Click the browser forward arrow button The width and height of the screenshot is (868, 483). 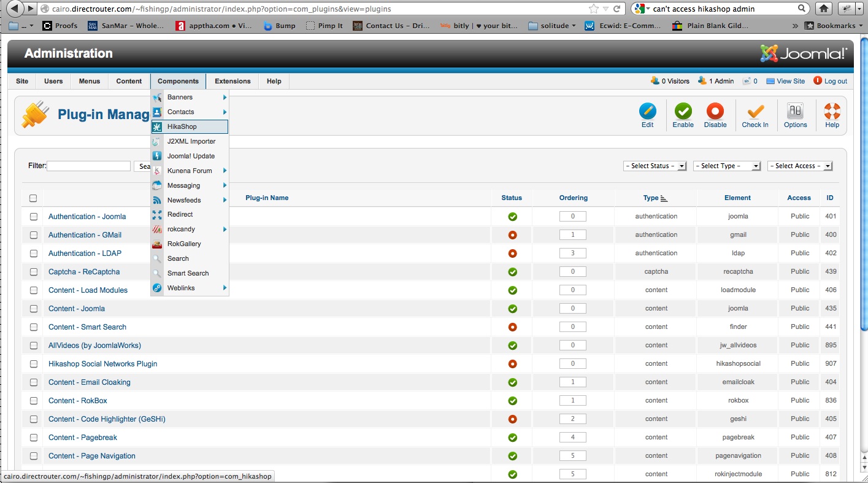[x=30, y=9]
